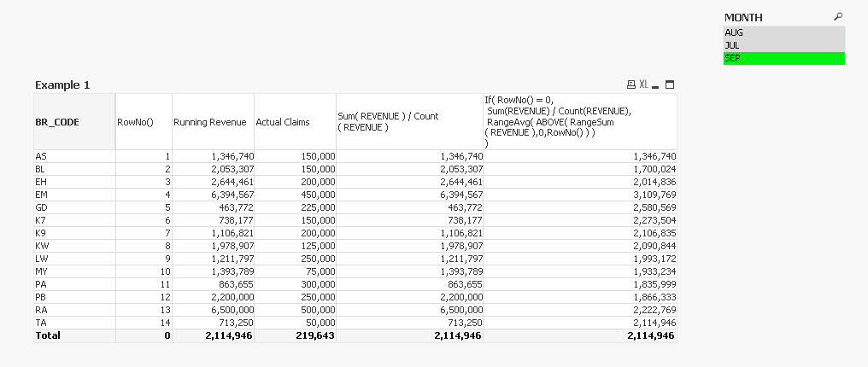This screenshot has width=868, height=367.
Task: Select branch code K7
Action: point(74,220)
